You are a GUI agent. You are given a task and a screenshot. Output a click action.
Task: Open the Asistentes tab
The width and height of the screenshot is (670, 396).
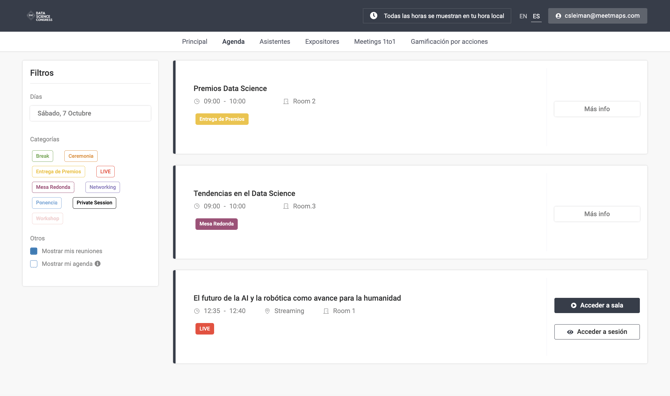[x=275, y=41]
